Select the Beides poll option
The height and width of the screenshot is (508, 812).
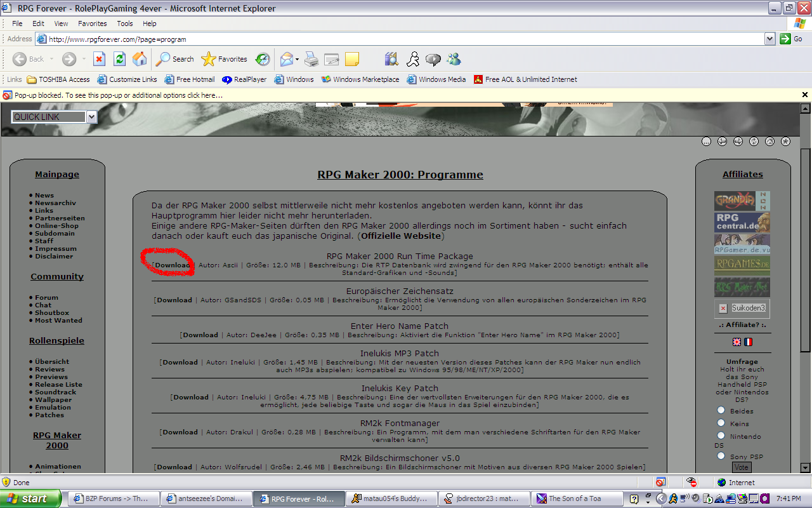(x=721, y=410)
